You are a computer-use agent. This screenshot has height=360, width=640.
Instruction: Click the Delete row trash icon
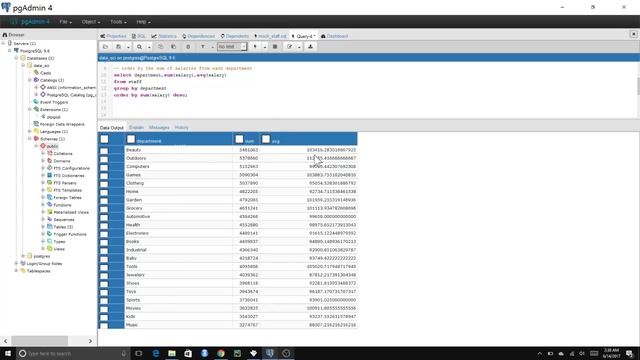coord(188,47)
